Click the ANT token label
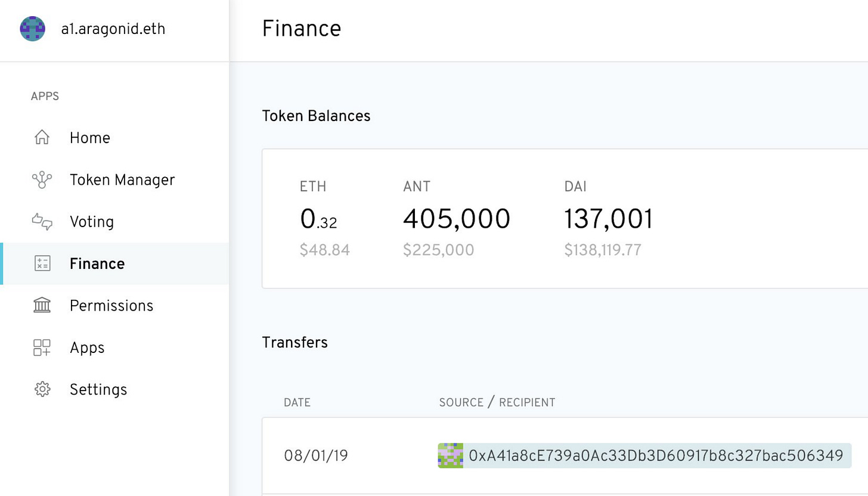The image size is (868, 496). 417,187
